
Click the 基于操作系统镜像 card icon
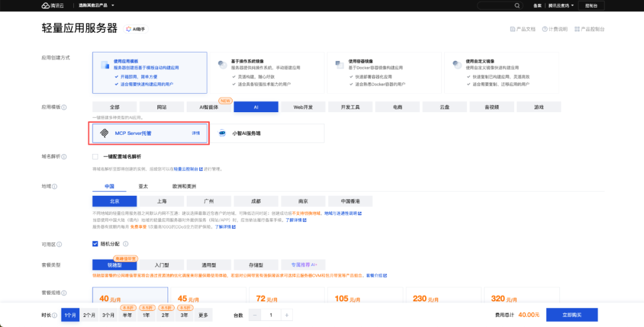(x=222, y=65)
